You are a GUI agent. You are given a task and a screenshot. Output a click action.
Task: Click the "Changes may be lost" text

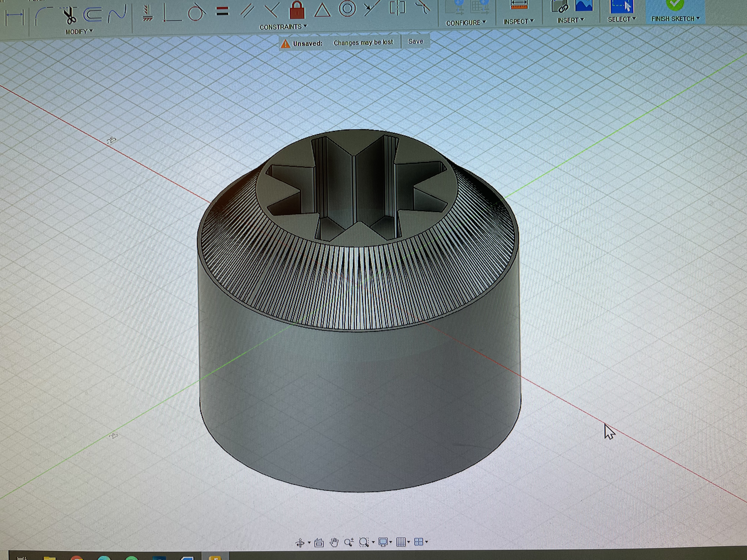click(x=363, y=43)
